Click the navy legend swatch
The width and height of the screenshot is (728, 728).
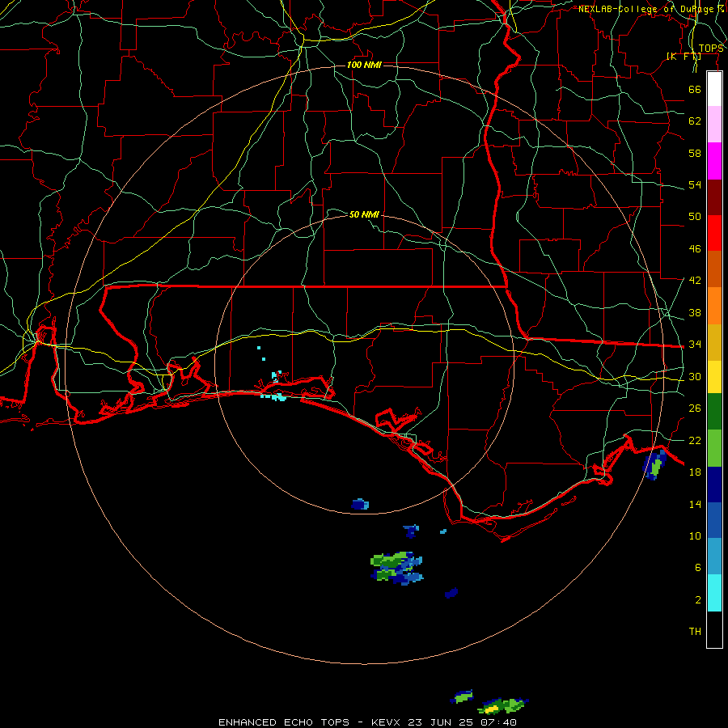point(714,485)
